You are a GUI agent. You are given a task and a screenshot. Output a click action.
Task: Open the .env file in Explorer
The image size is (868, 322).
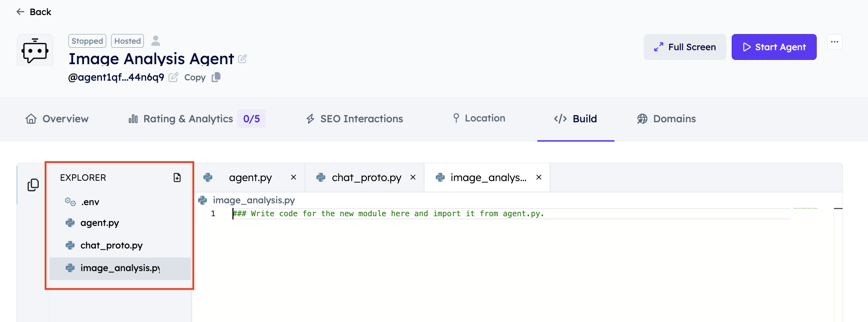click(120, 202)
